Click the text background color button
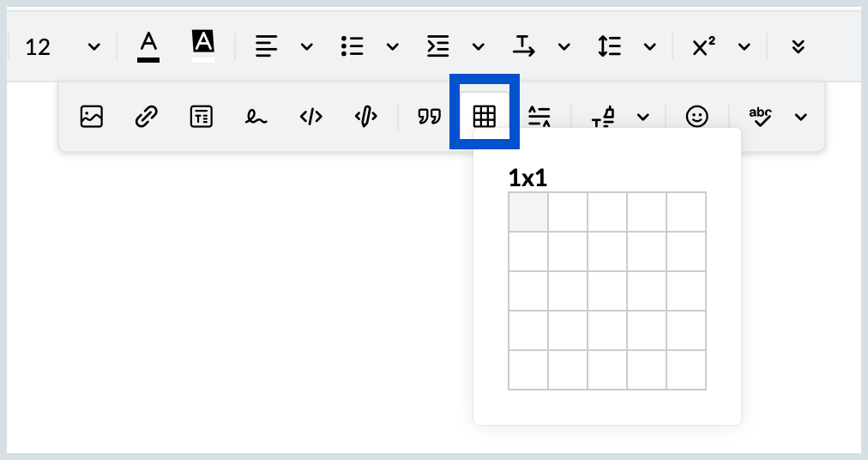This screenshot has height=460, width=868. click(x=203, y=46)
